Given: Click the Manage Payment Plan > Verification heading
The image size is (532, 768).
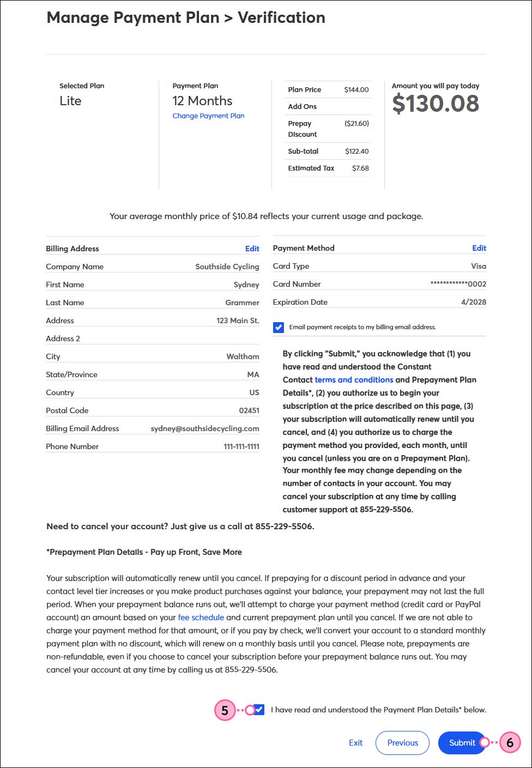Looking at the screenshot, I should click(x=186, y=17).
